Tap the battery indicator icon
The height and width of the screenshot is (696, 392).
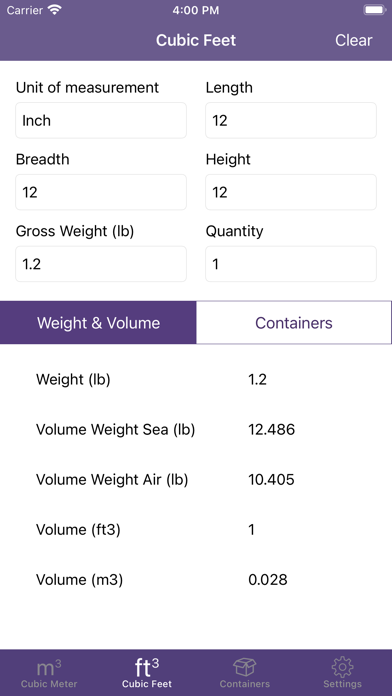point(374,10)
